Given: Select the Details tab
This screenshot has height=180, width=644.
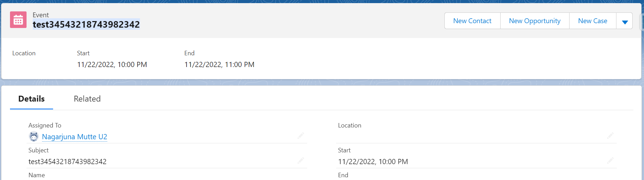Looking at the screenshot, I should tap(31, 99).
